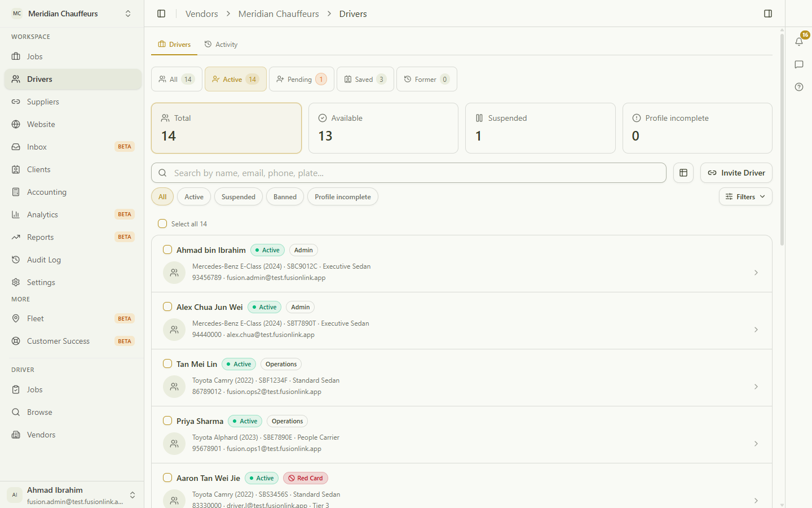Open the help question mark icon
The width and height of the screenshot is (812, 508).
click(799, 87)
